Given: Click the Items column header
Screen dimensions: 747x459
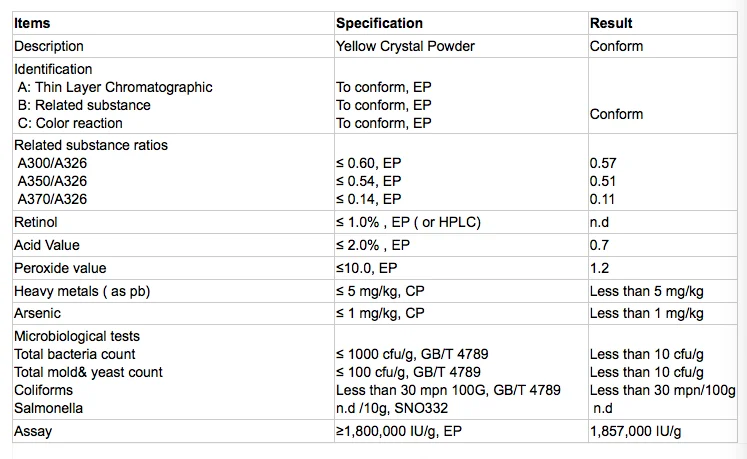Looking at the screenshot, I should [x=32, y=23].
